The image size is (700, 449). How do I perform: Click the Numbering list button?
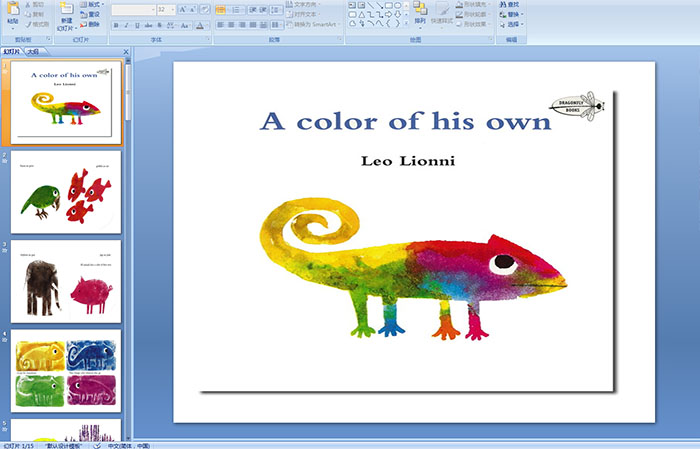coord(238,10)
